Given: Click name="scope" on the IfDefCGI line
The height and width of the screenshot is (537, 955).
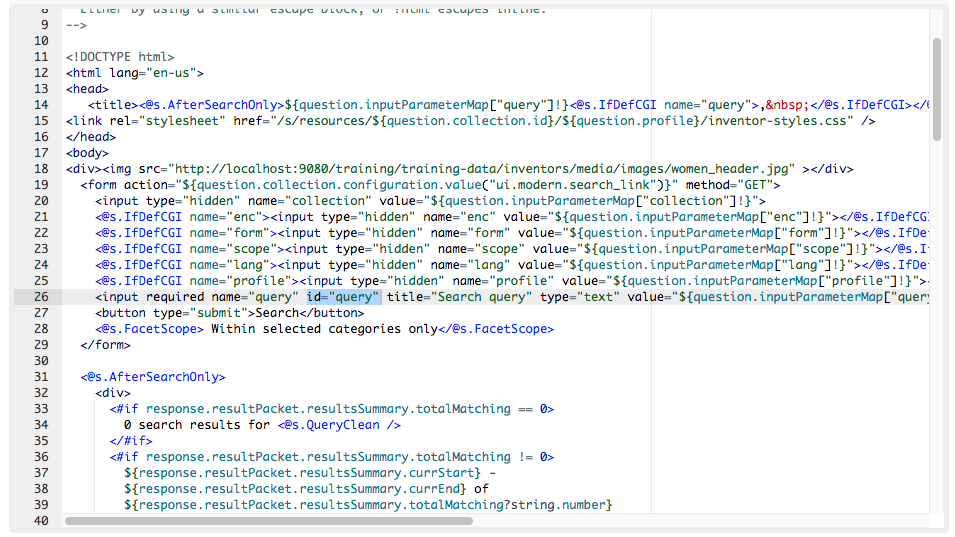Looking at the screenshot, I should coord(233,249).
